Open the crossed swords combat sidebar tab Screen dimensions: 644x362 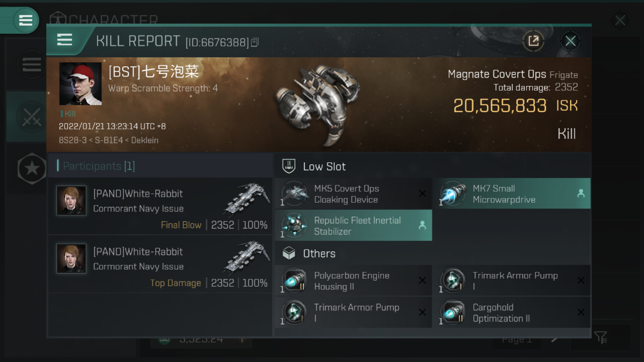32,117
